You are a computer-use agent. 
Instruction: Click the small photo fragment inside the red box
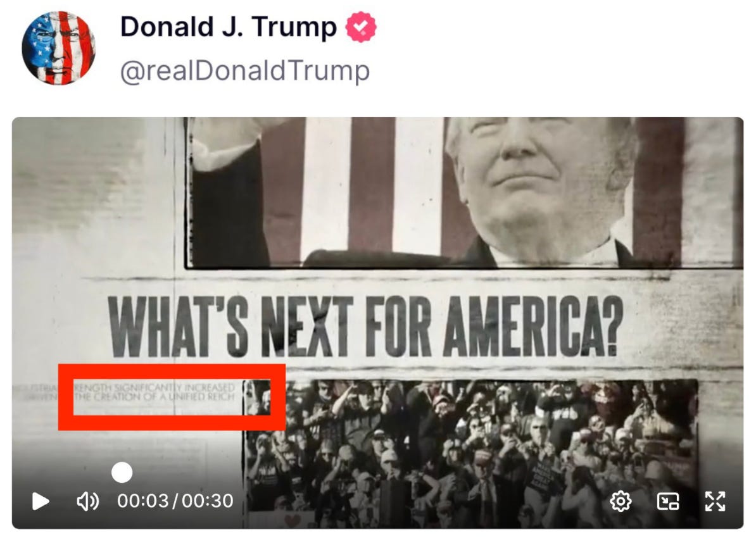(x=257, y=397)
